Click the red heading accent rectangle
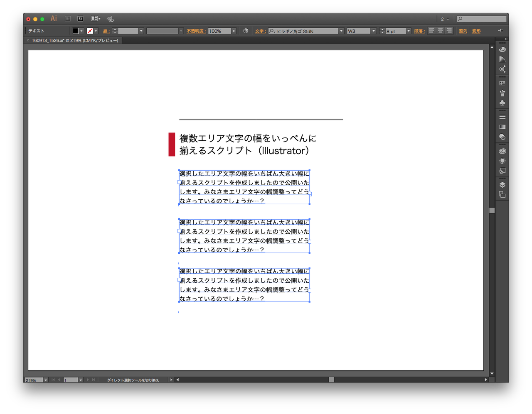532x414 pixels. point(172,144)
